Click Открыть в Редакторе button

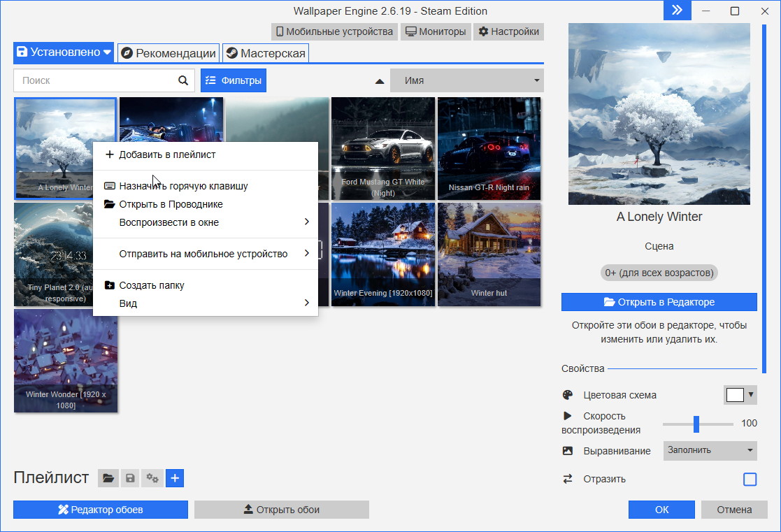(x=659, y=302)
